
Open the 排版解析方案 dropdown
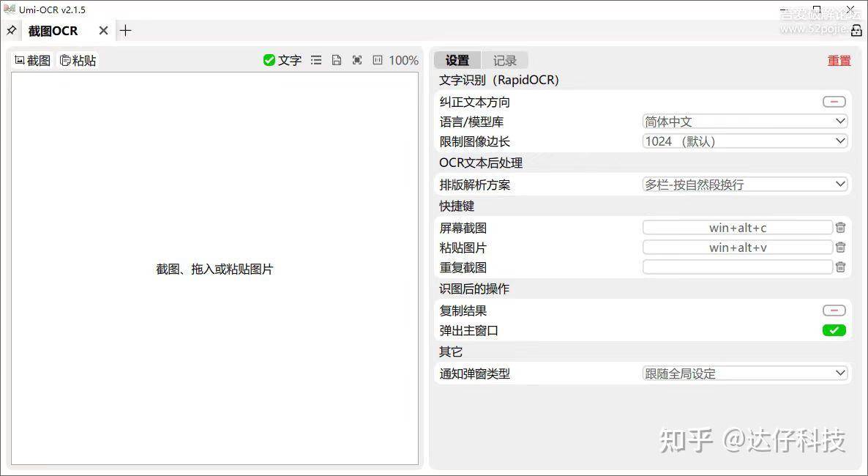point(744,185)
